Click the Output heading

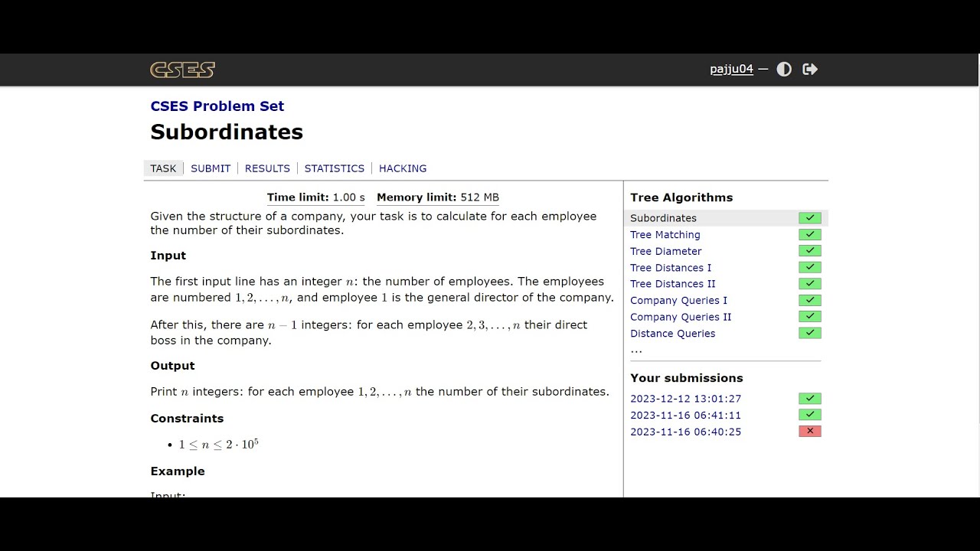tap(172, 366)
